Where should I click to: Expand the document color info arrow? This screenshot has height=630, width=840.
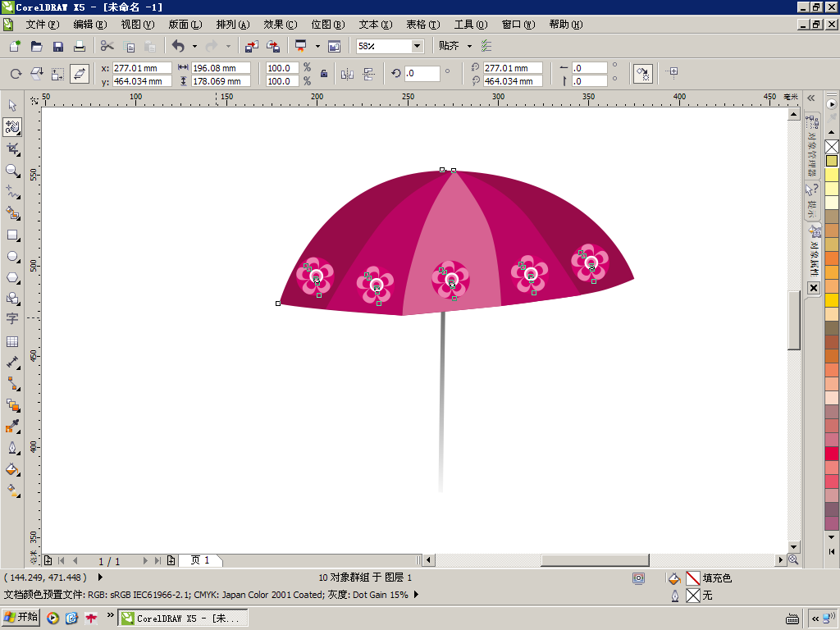pos(416,595)
